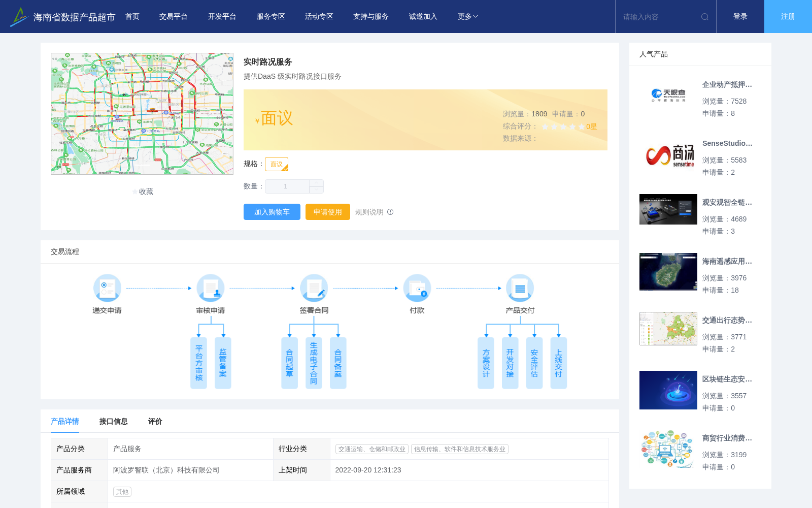Click the traffic map product image

tap(142, 114)
